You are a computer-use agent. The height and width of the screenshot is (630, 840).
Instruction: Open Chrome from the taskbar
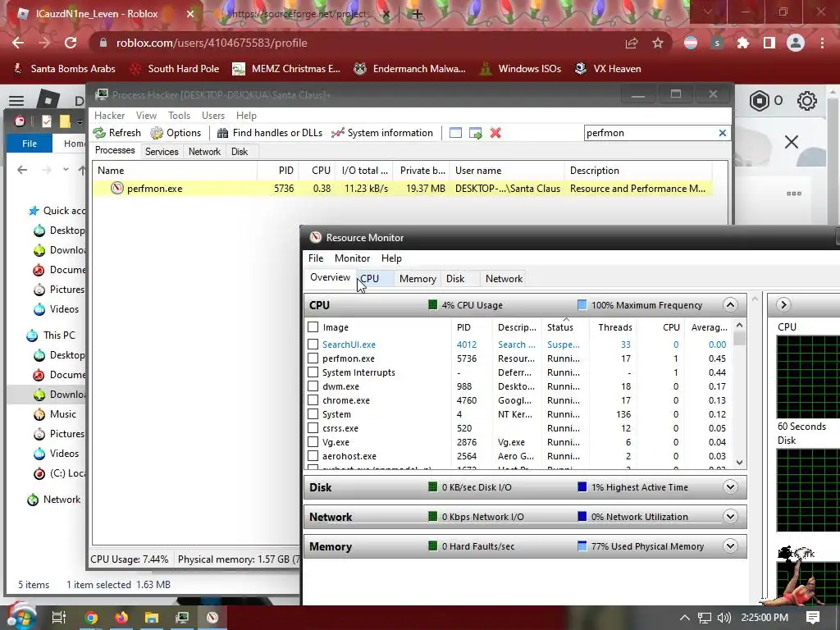click(91, 618)
